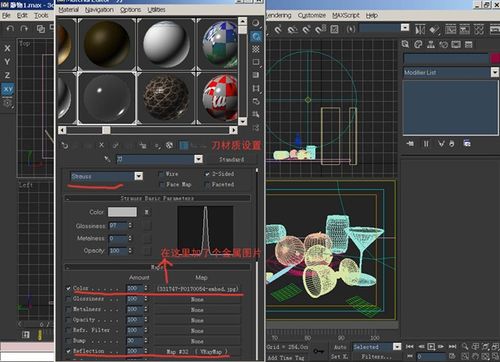Click the Standard material type button
The width and height of the screenshot is (500, 362).
231,159
